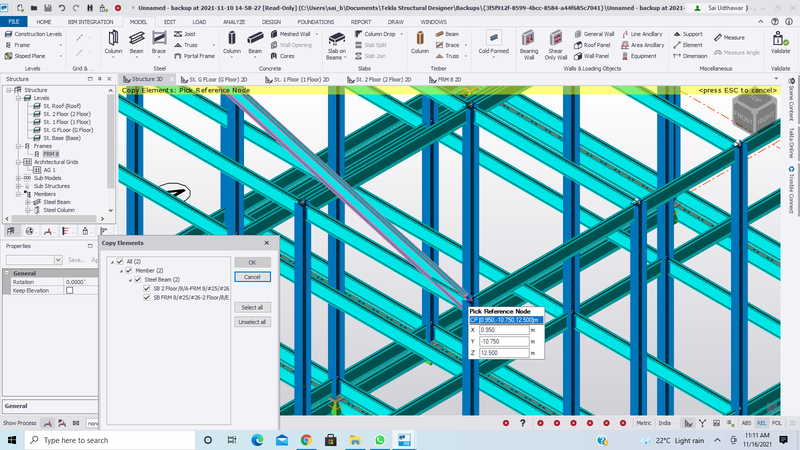Collapse the Architectural Grids node
Screen dimensions: 800x450
(x=18, y=162)
